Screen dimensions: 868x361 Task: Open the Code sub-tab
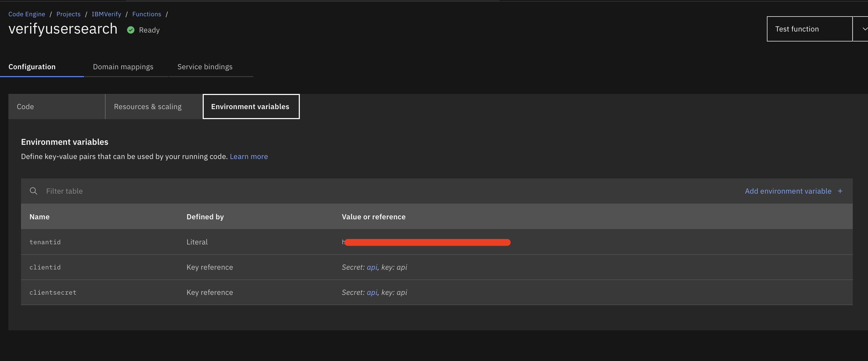26,107
